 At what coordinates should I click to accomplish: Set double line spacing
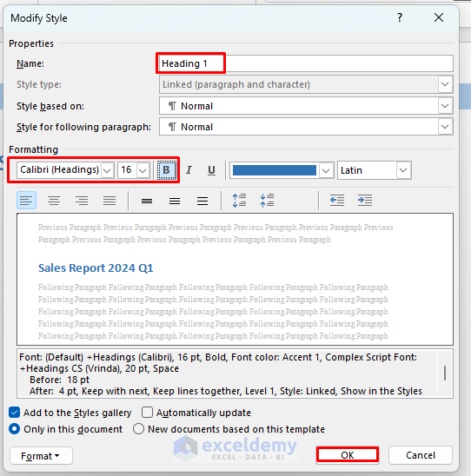202,201
